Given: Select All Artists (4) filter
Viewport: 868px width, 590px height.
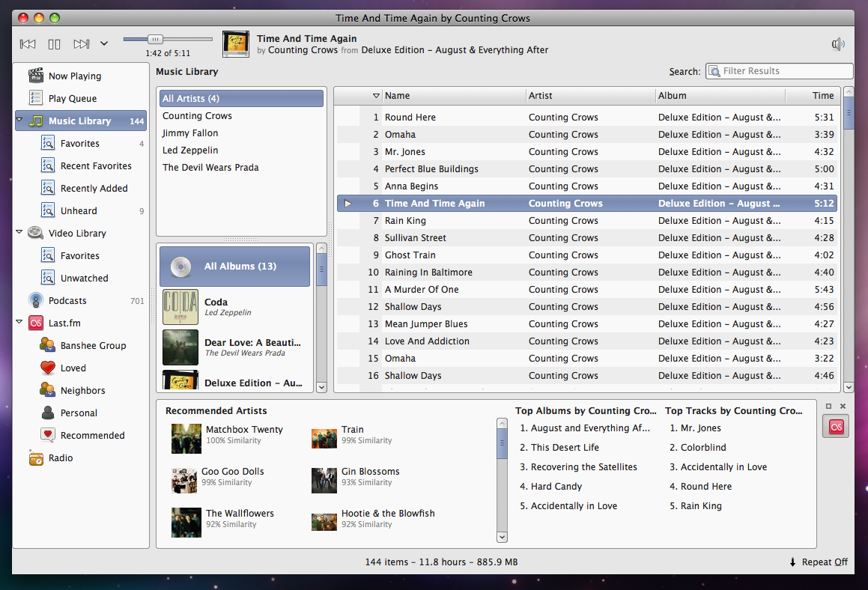Looking at the screenshot, I should tap(242, 99).
